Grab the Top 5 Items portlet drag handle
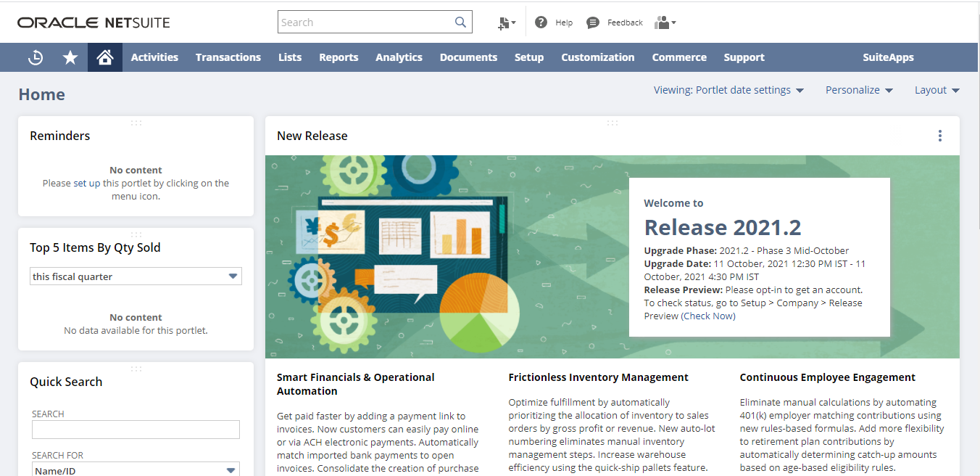Viewport: 980px width, 476px height. [136, 234]
